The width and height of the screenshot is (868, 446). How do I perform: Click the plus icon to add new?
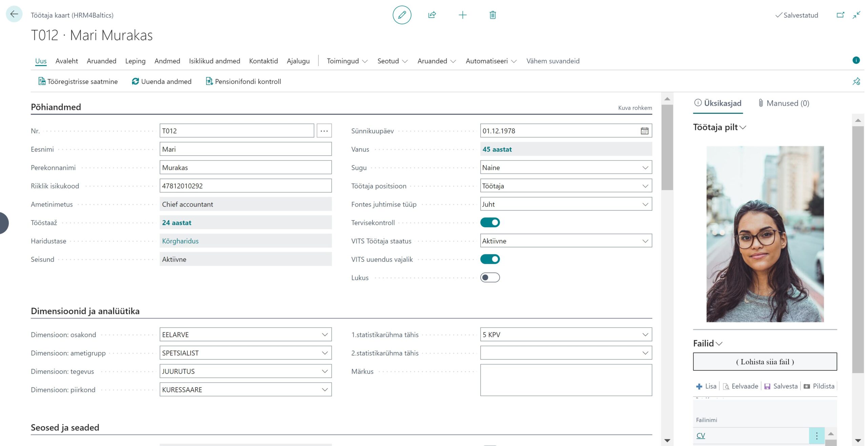point(462,15)
